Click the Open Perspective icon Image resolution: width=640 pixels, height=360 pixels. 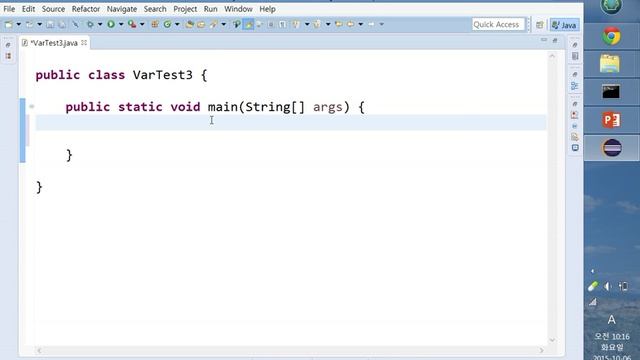(x=540, y=25)
